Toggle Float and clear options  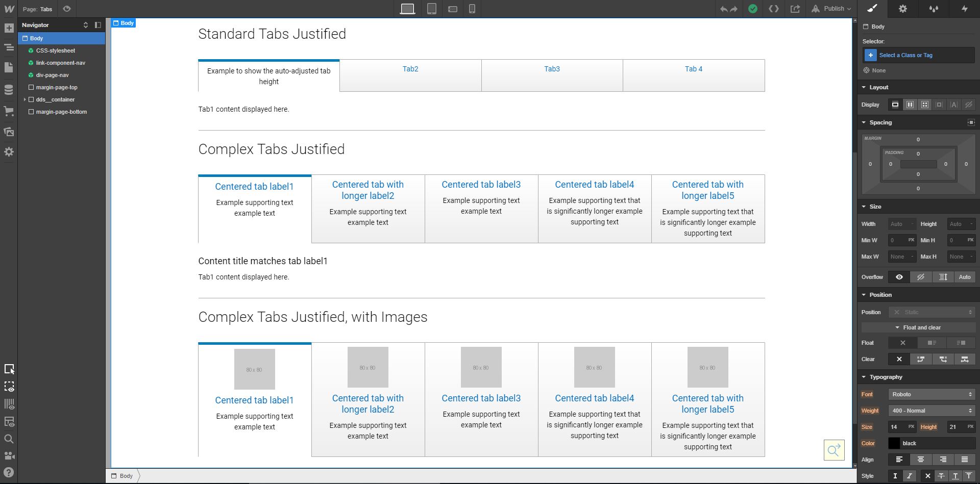[918, 327]
